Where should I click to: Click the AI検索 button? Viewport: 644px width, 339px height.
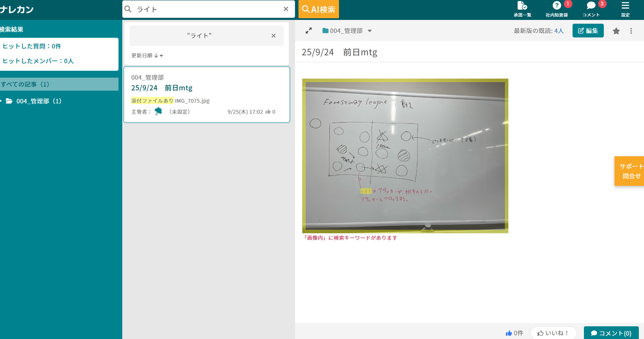pos(319,9)
